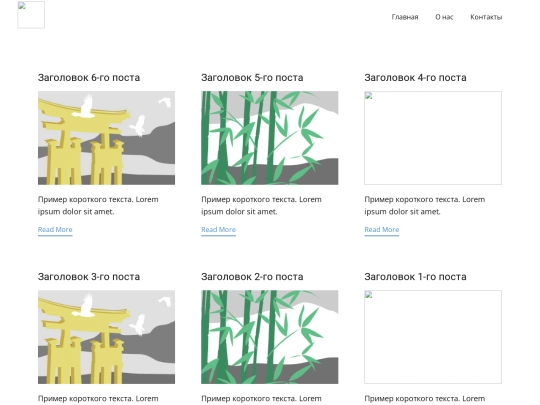The image size is (540, 405).
Task: Open post title Заголовок 5-го поста
Action: 252,77
